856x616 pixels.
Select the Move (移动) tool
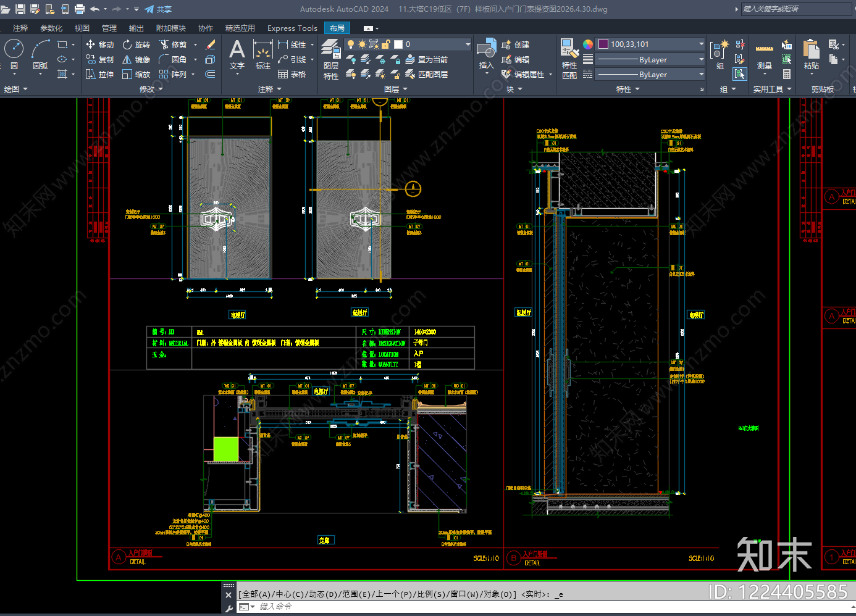pos(99,44)
